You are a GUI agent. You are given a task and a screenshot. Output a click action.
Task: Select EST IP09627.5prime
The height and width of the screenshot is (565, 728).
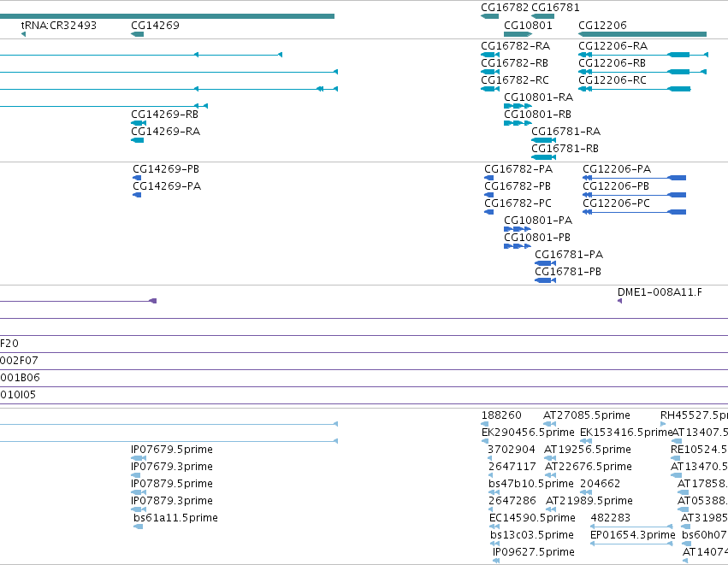pos(534,553)
